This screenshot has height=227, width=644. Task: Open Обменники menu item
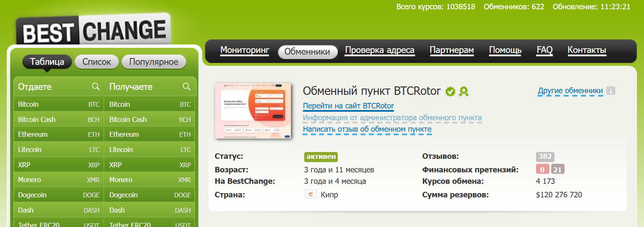[x=307, y=52]
